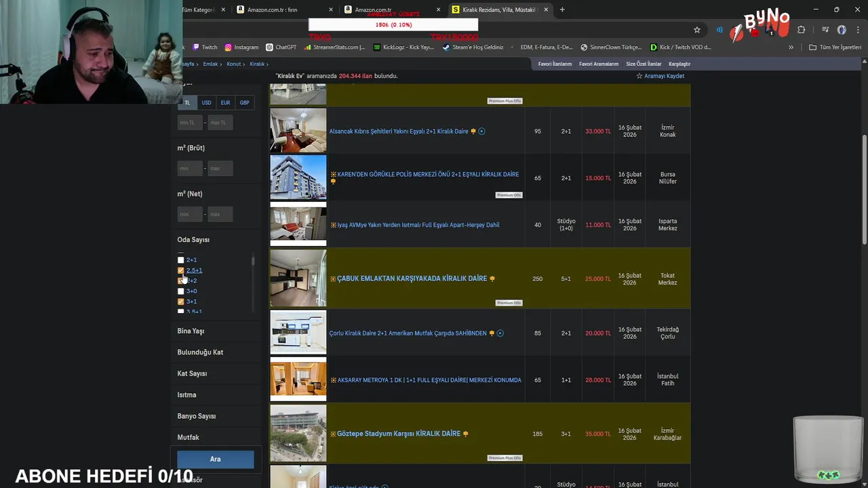
Task: Open Size Özel İlanlar menu
Action: pos(644,64)
